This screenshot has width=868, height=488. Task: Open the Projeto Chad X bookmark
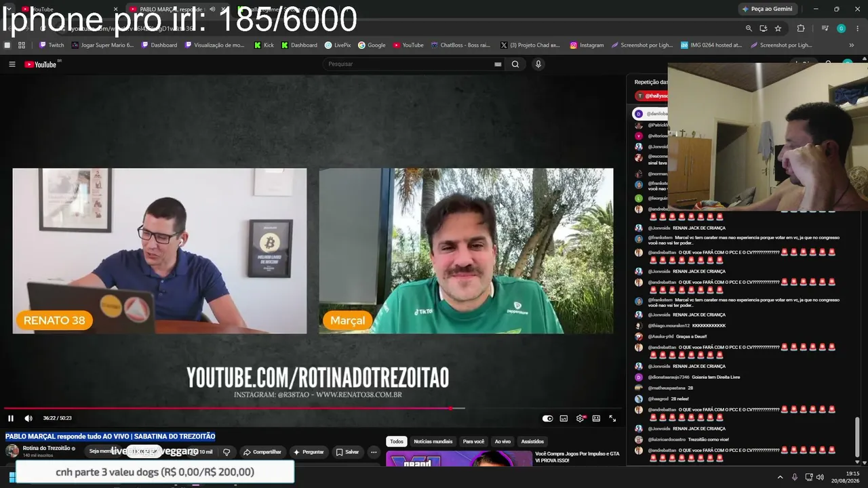[x=530, y=45]
